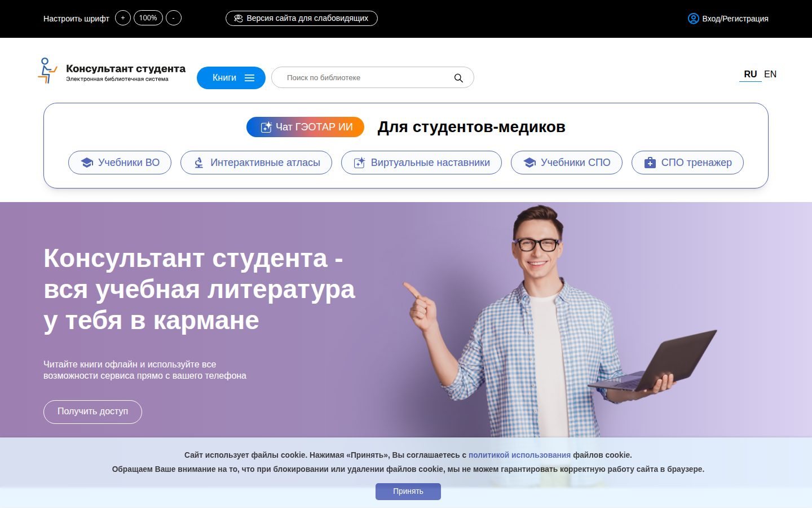Screen dimensions: 812x508
Task: Click the sparkle icon of Виртуальные наставники
Action: click(x=359, y=163)
